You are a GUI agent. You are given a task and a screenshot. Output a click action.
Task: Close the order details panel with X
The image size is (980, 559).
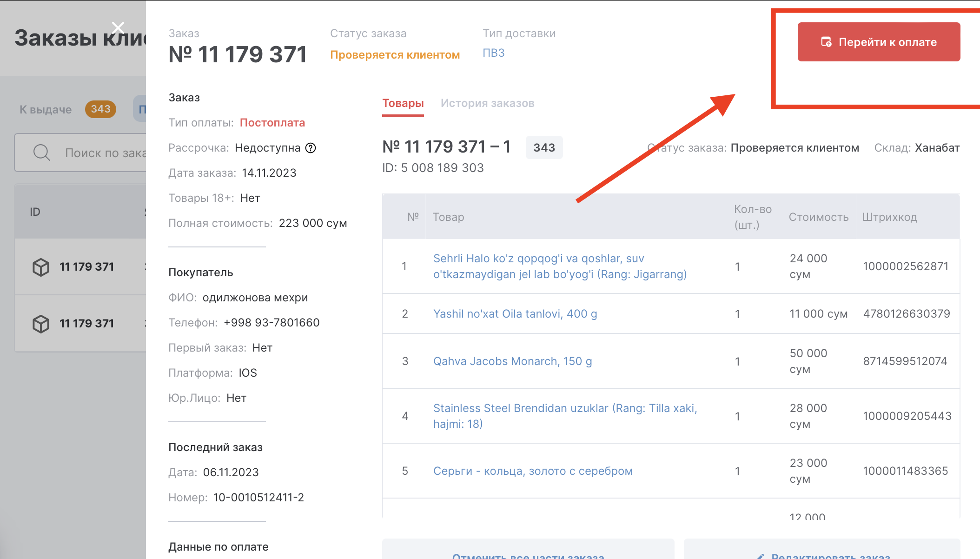pyautogui.click(x=118, y=28)
